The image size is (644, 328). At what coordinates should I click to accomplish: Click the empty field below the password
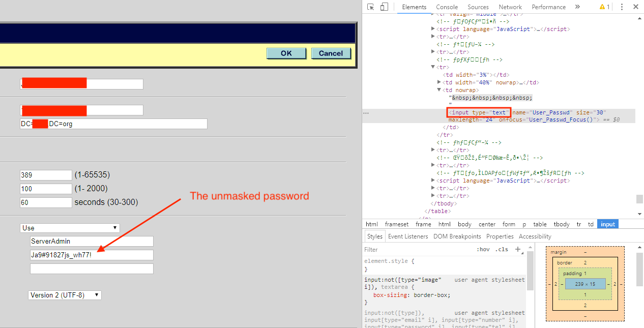(x=92, y=269)
